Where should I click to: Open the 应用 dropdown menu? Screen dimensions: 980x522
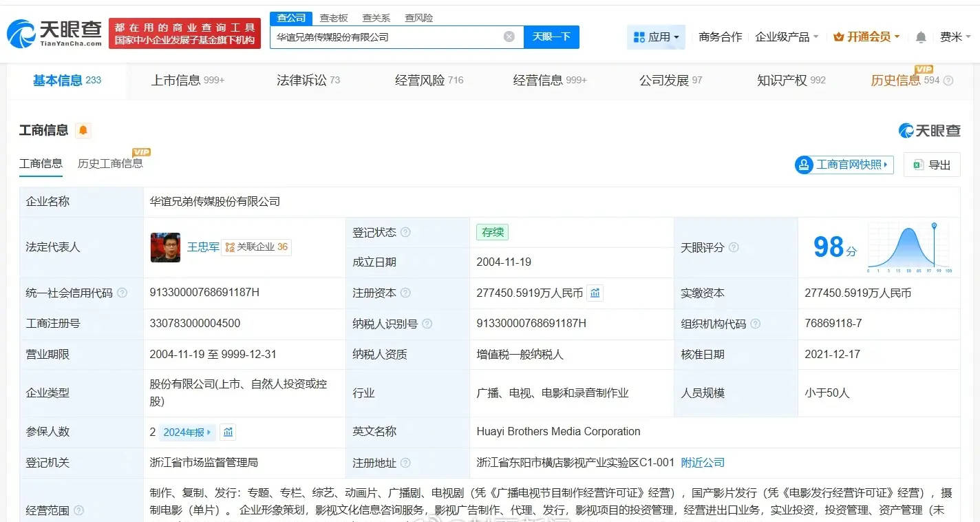pyautogui.click(x=656, y=37)
